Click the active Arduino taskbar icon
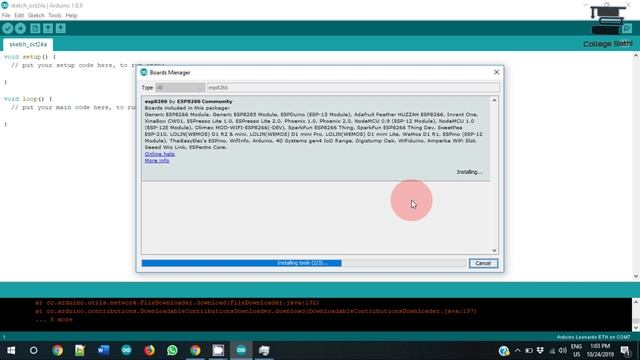640x360 pixels. tap(241, 350)
